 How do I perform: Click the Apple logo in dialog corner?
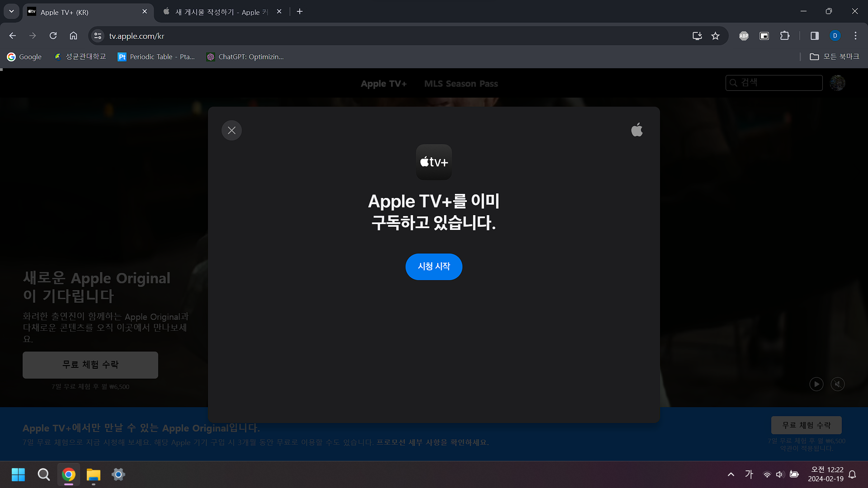click(637, 130)
